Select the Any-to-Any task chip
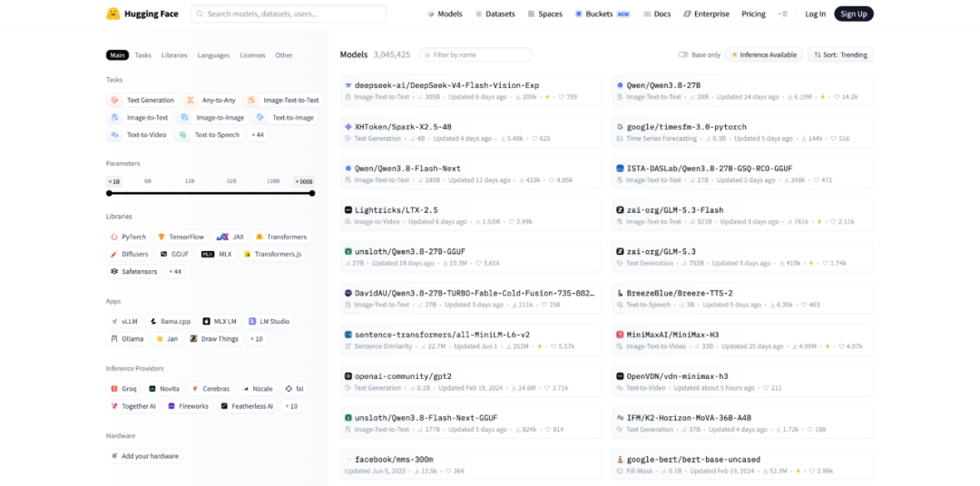The image size is (980, 486). [211, 100]
